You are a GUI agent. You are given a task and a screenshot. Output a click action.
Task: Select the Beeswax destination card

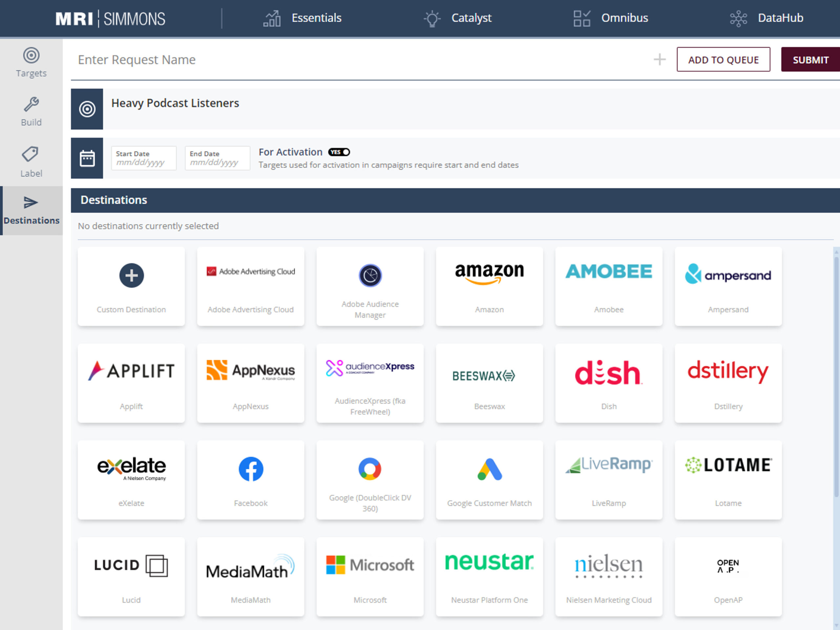tap(490, 383)
